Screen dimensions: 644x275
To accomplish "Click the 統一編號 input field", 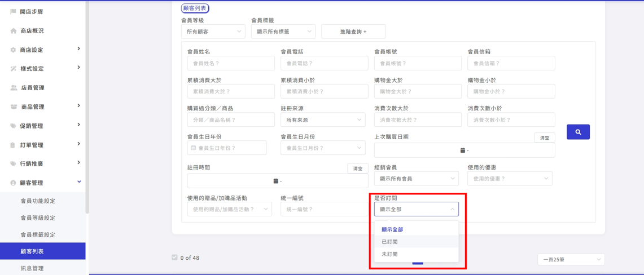I will click(325, 209).
